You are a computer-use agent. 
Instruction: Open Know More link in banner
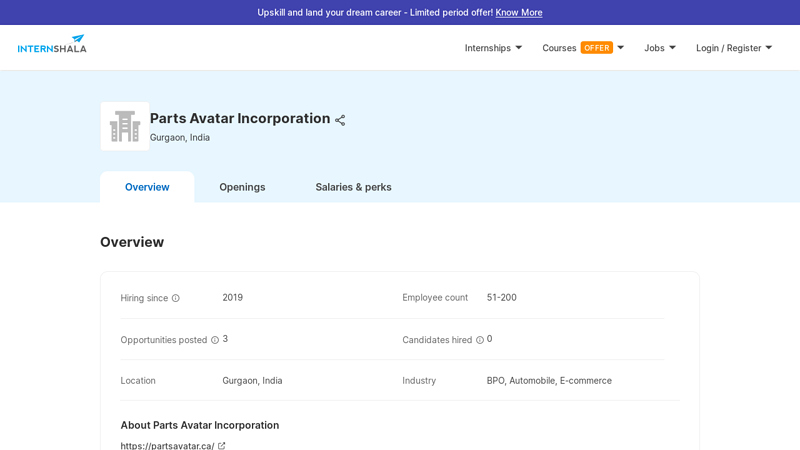pyautogui.click(x=518, y=12)
